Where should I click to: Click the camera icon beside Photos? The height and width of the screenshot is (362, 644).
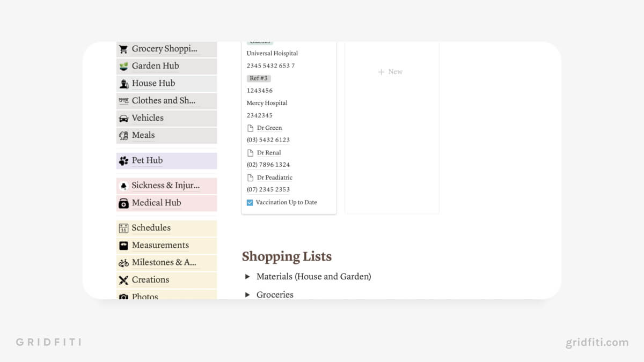point(123,296)
